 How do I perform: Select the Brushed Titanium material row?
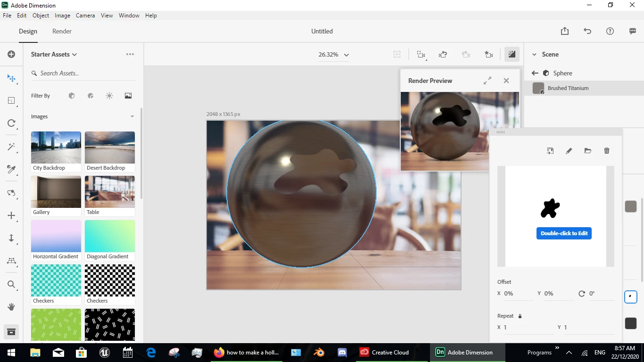[584, 88]
